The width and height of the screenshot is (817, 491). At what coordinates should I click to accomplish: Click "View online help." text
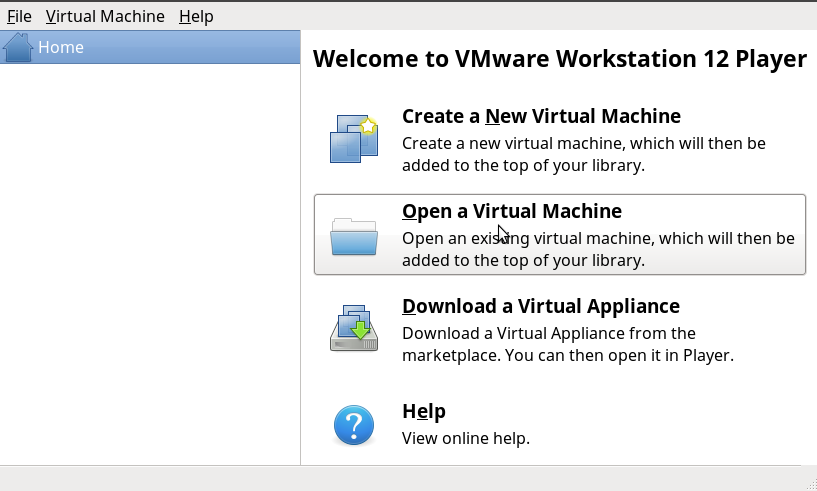coord(466,438)
